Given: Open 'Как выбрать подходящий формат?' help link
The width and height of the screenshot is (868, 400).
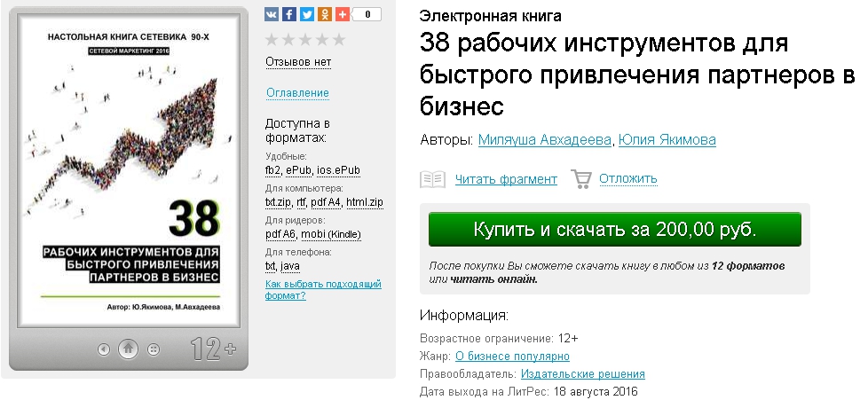Looking at the screenshot, I should (323, 289).
